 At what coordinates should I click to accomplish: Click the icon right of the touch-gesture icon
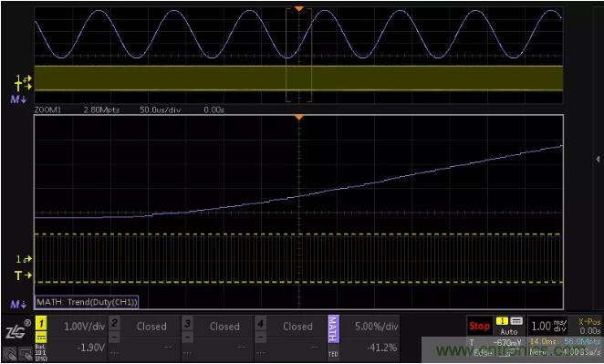[x=26, y=353]
